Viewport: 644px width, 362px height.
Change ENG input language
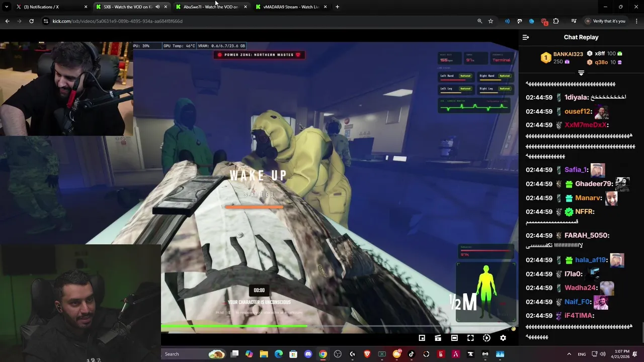[582, 354]
